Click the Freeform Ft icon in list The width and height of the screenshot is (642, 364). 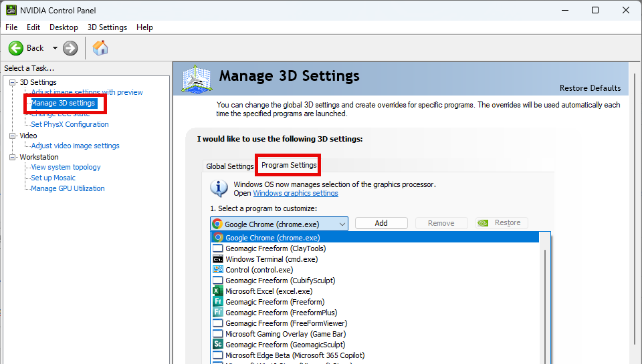218,301
